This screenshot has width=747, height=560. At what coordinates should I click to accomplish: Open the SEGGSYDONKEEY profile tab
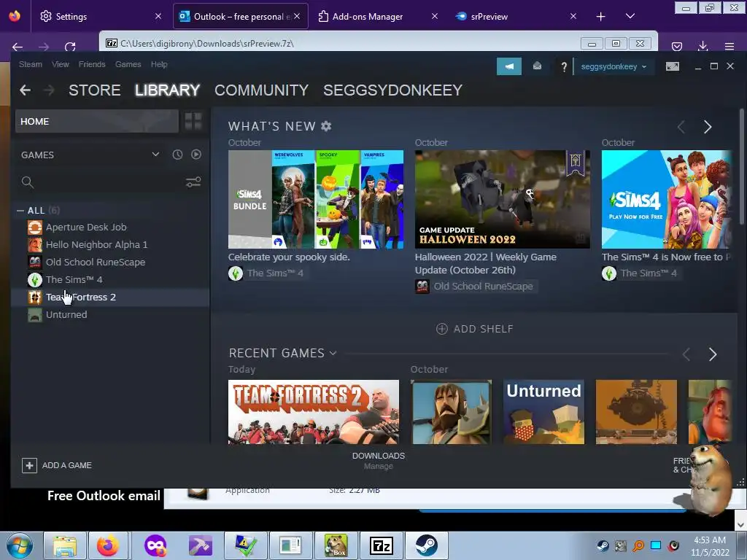(393, 90)
